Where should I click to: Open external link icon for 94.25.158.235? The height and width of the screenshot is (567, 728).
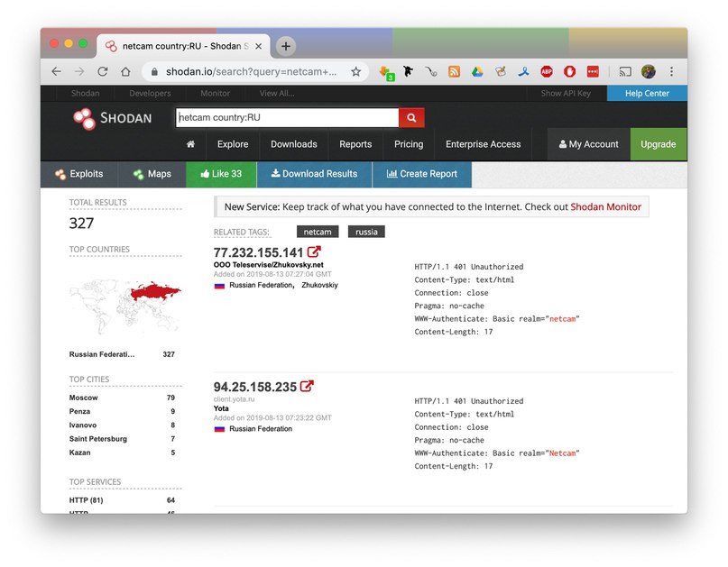click(x=307, y=386)
